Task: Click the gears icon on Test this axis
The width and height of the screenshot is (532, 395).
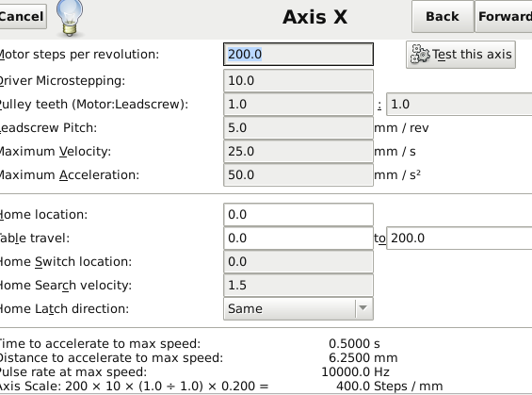Action: click(420, 55)
